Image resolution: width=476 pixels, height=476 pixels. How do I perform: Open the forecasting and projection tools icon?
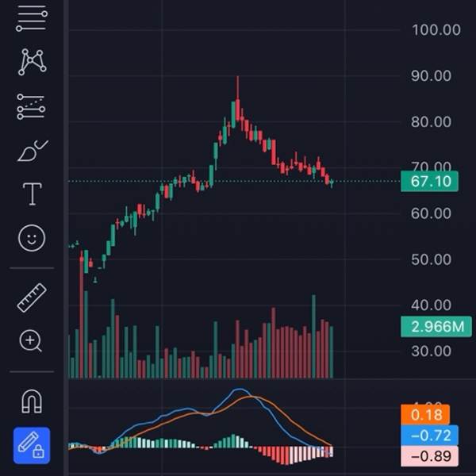click(31, 106)
